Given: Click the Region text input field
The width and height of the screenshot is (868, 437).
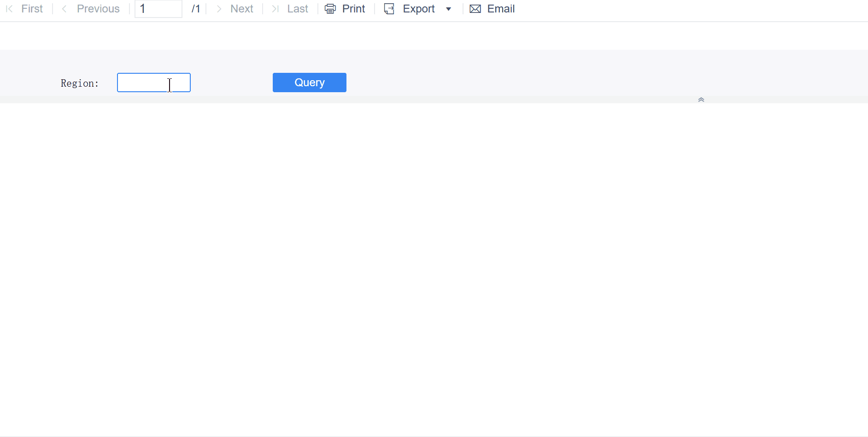Looking at the screenshot, I should tap(154, 83).
